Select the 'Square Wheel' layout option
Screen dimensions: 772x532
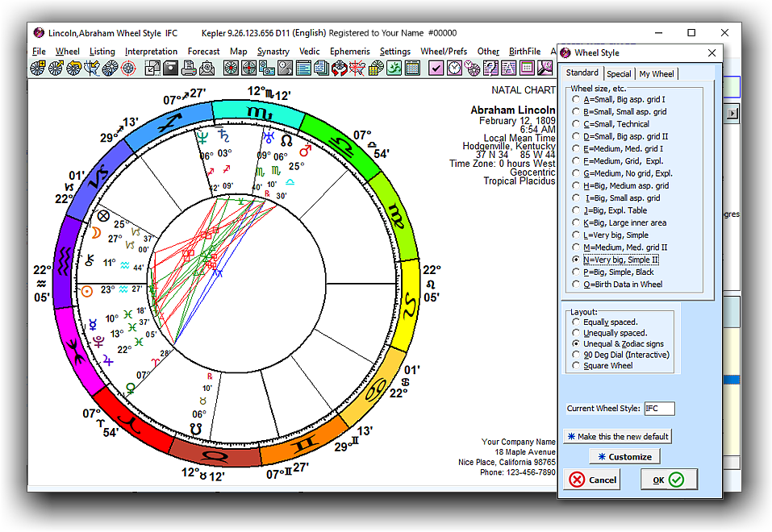(x=574, y=366)
